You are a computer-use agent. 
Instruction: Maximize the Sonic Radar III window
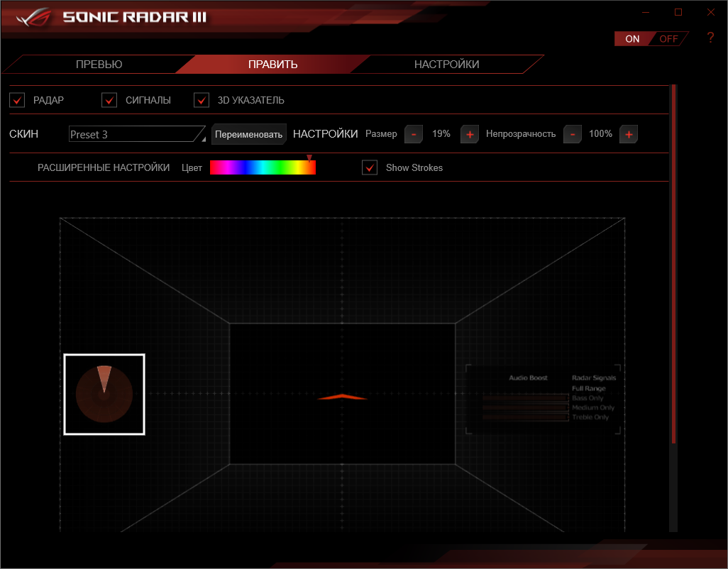click(678, 13)
